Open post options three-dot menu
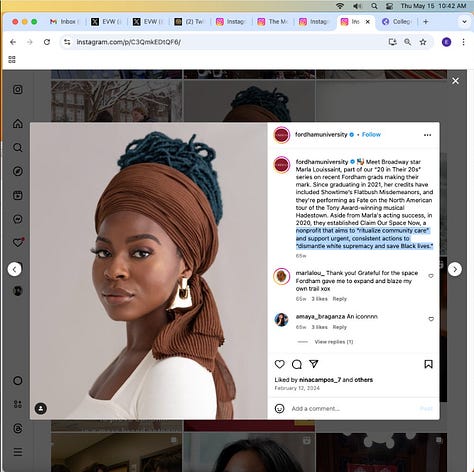Screen dimensions: 474x472 tap(427, 135)
